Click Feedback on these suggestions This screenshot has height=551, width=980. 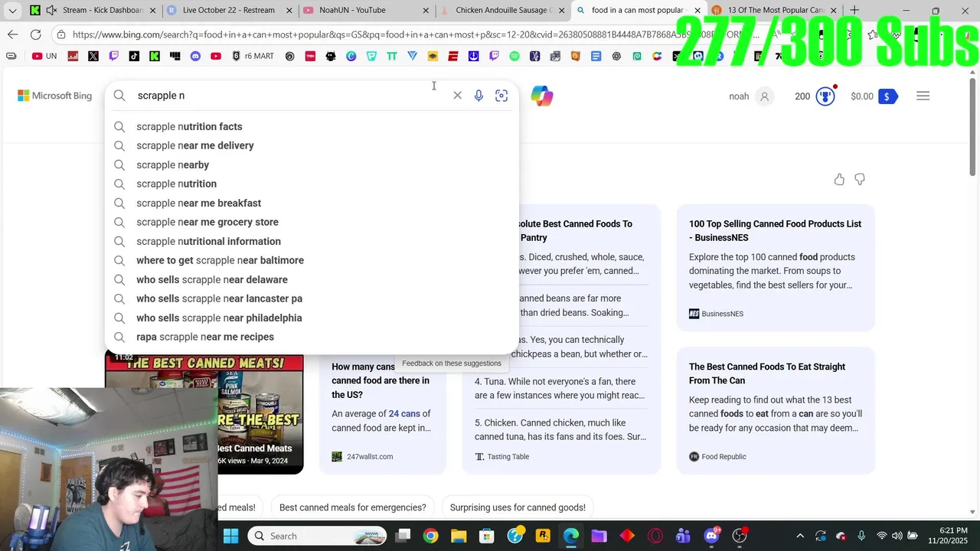[x=452, y=364]
